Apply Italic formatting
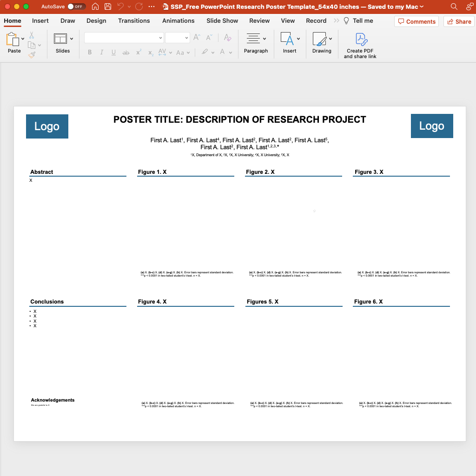This screenshot has height=476, width=476. tap(101, 52)
